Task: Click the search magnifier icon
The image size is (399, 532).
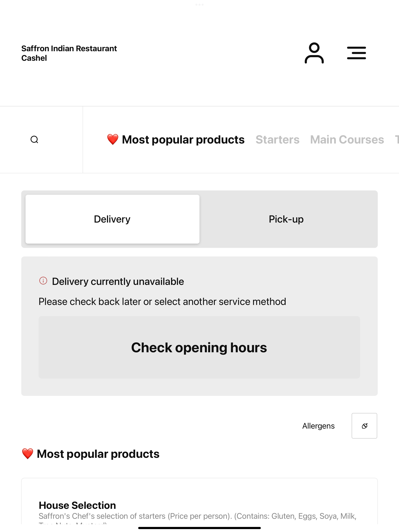Action: click(x=34, y=139)
